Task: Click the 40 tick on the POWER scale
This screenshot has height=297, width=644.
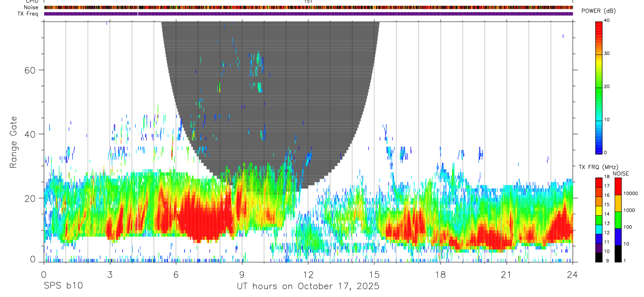Action: click(x=607, y=20)
